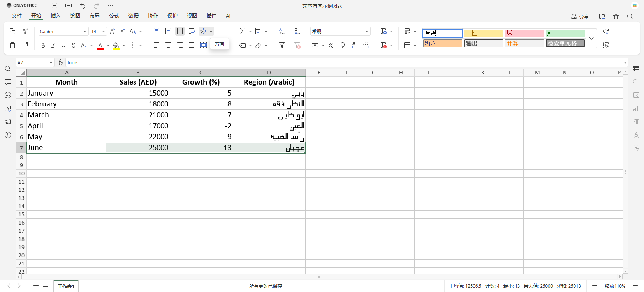Click the format painter brush icon
The height and width of the screenshot is (292, 644).
(x=26, y=45)
